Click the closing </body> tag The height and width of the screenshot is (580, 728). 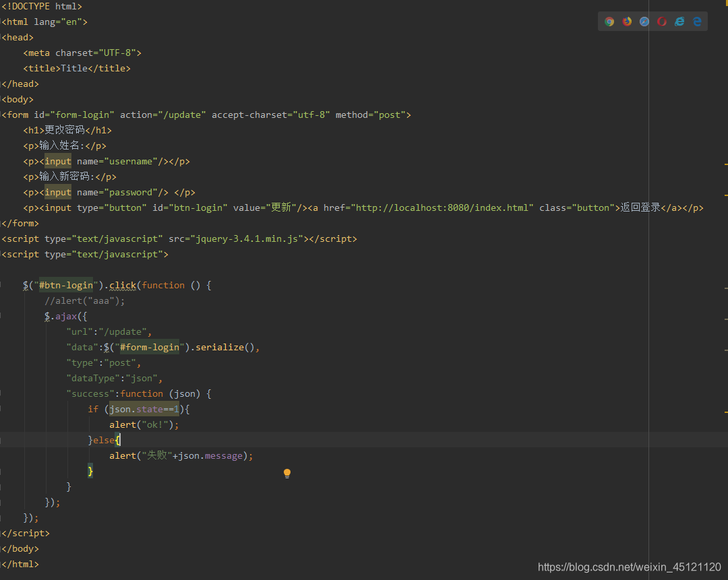coord(20,548)
